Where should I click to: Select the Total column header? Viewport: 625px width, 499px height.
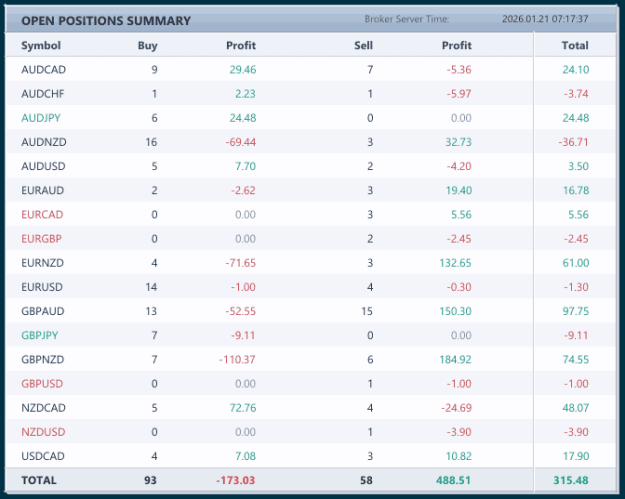(575, 45)
